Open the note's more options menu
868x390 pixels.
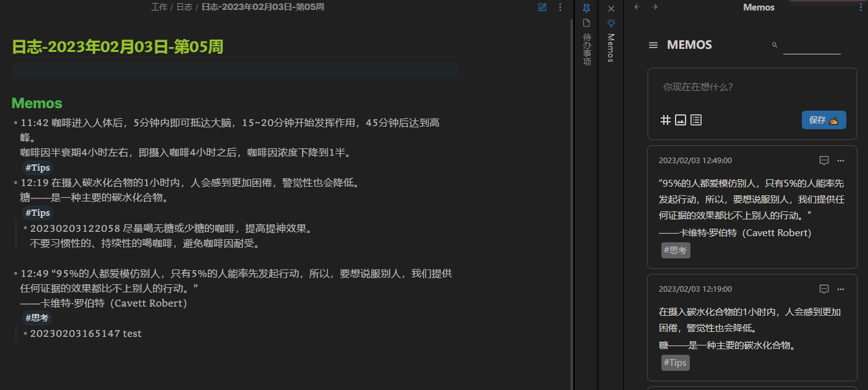point(560,7)
